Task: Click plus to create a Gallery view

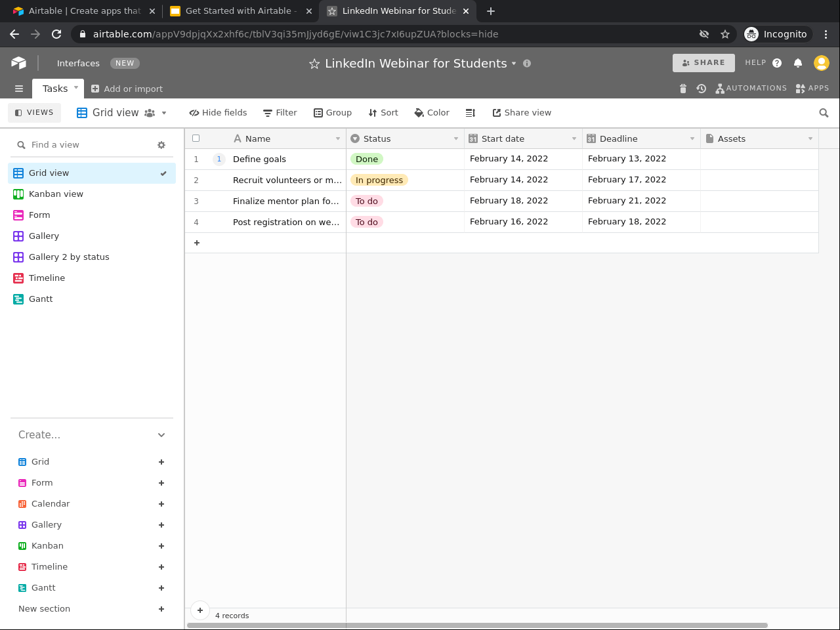Action: coord(161,525)
